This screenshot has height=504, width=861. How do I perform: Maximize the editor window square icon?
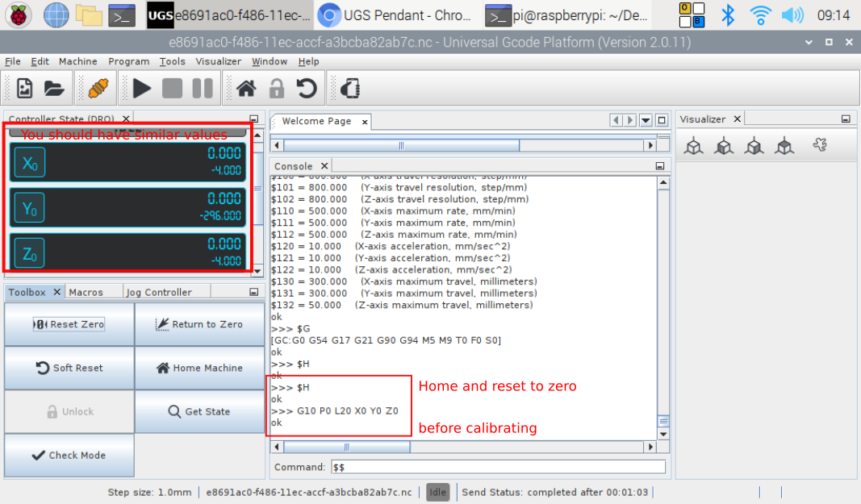pyautogui.click(x=662, y=120)
